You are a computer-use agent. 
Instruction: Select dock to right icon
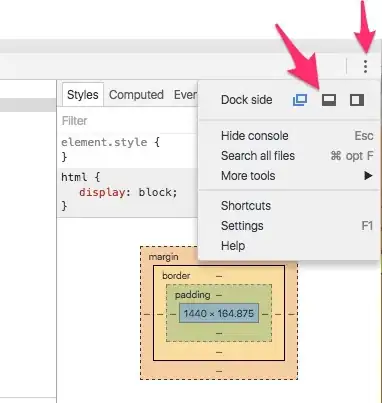tap(357, 100)
